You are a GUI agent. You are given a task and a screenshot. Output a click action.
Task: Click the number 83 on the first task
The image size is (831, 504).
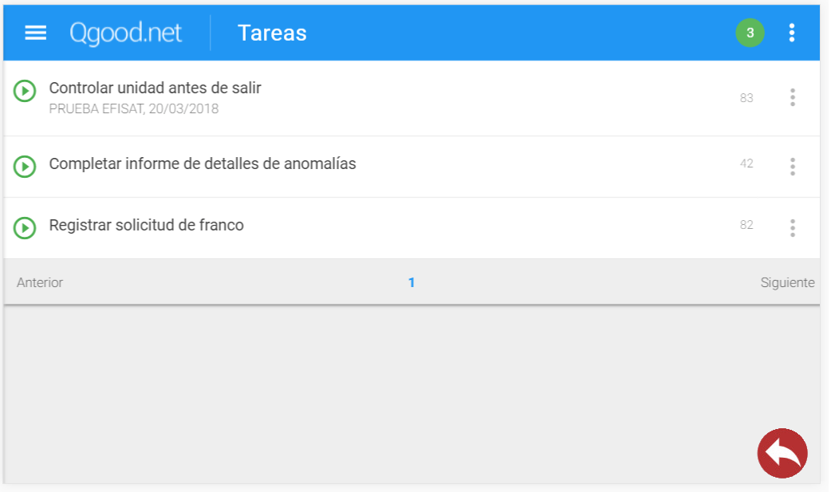[746, 98]
